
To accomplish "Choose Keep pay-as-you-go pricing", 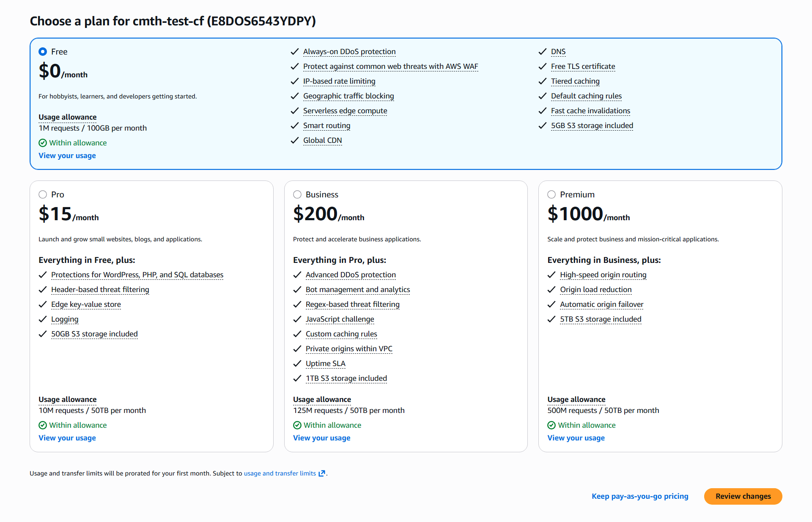I will point(640,496).
